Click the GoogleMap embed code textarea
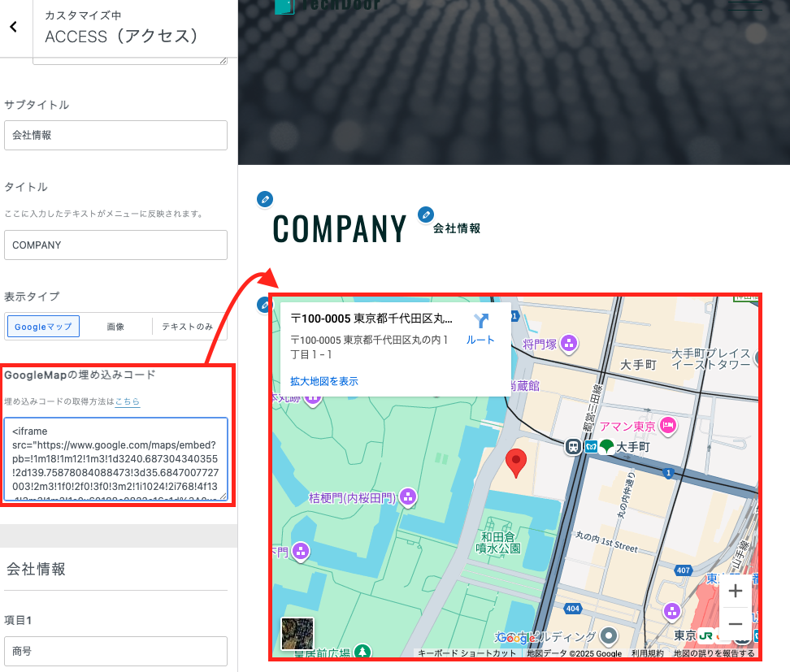790x672 pixels. (115, 459)
